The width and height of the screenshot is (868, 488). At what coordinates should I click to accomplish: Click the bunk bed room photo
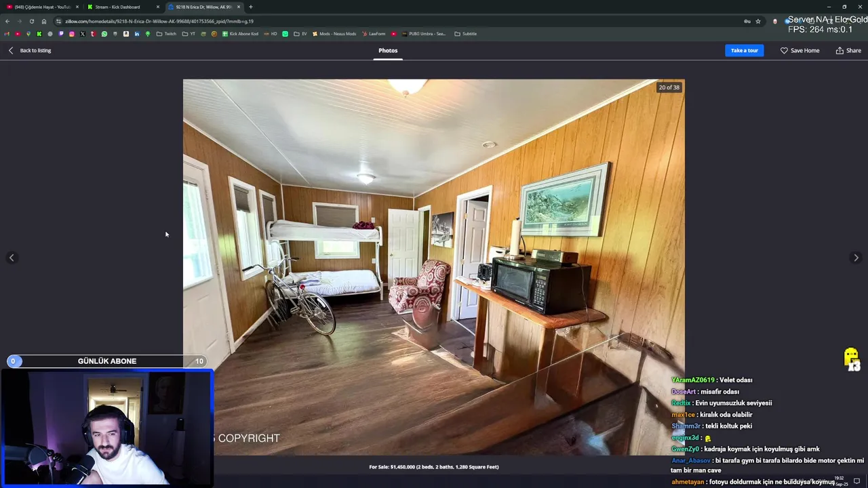pyautogui.click(x=434, y=267)
